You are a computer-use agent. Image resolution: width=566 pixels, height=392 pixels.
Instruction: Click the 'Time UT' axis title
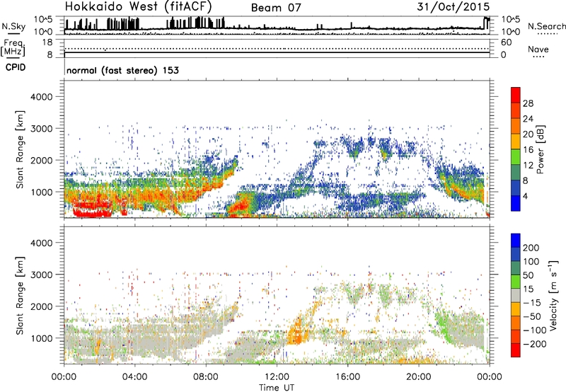pyautogui.click(x=277, y=388)
